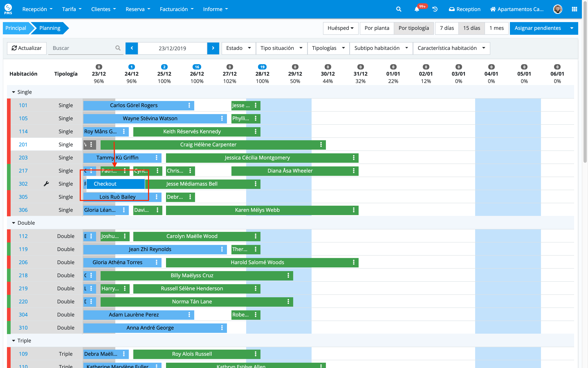Go to next date with right arrow
588x368 pixels.
213,48
